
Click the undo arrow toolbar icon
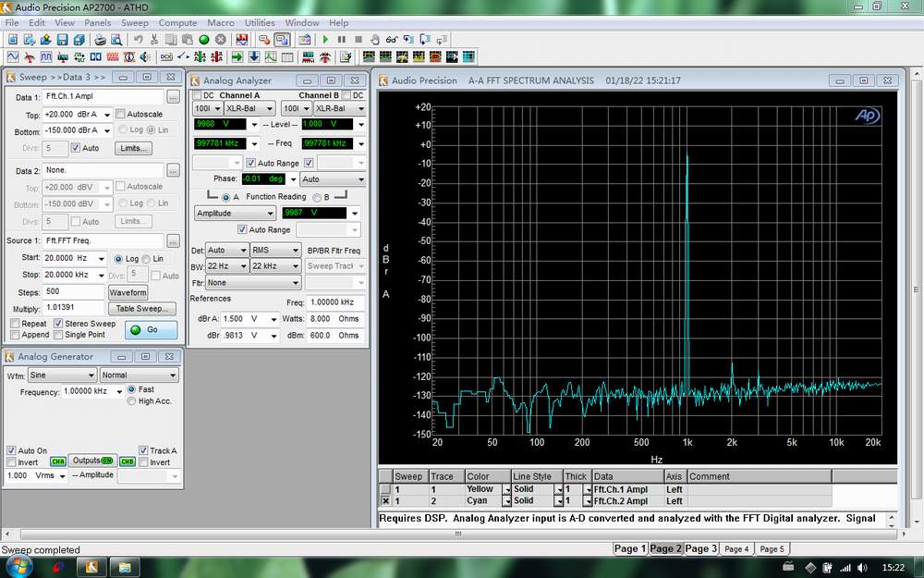[x=138, y=40]
